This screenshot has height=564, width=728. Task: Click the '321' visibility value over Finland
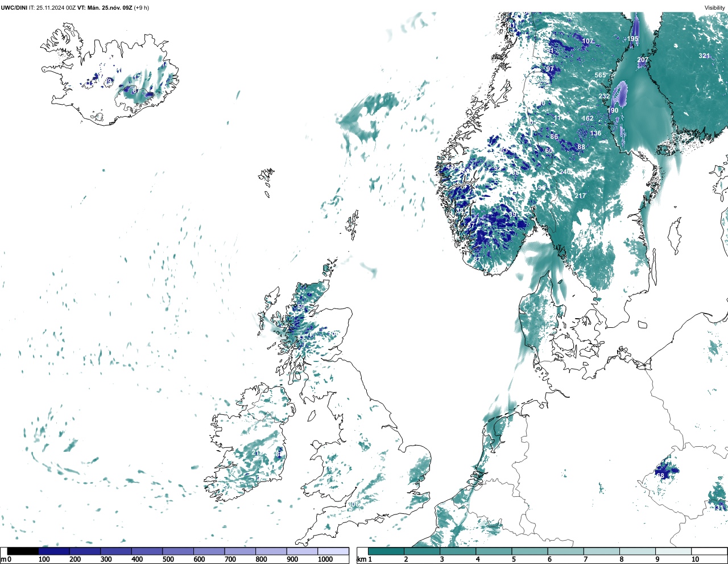[704, 56]
